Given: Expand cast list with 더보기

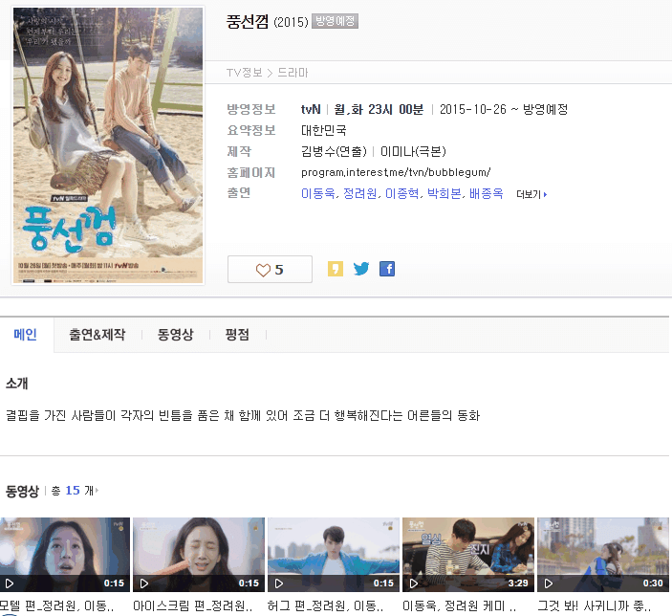Looking at the screenshot, I should (x=531, y=194).
